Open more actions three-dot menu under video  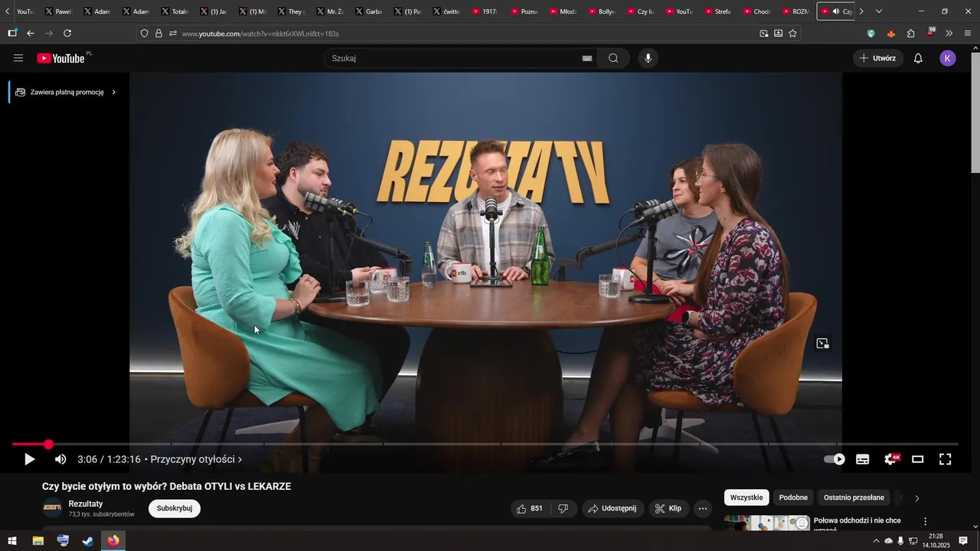click(703, 508)
